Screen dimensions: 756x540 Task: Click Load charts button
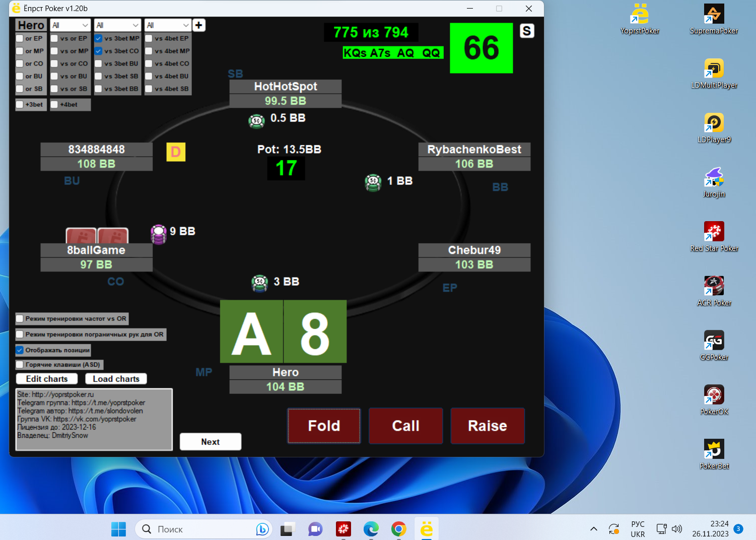[116, 379]
